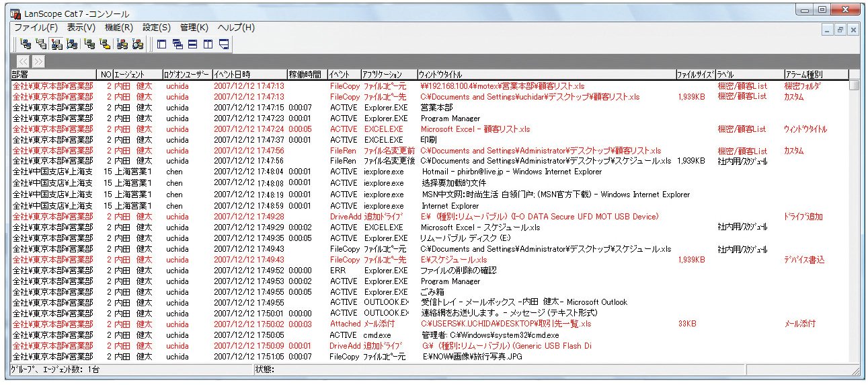
Task: Sort by the ウィンドウタイトル column header
Action: pyautogui.click(x=546, y=74)
